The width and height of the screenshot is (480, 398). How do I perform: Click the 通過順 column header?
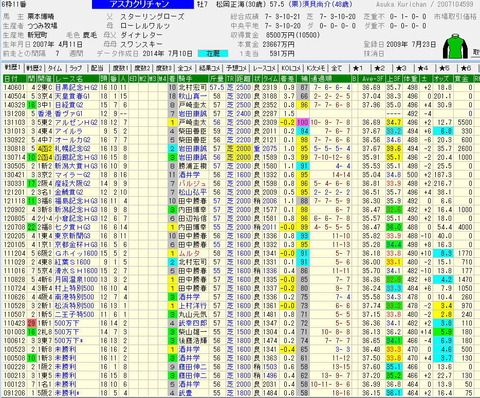pos(330,79)
